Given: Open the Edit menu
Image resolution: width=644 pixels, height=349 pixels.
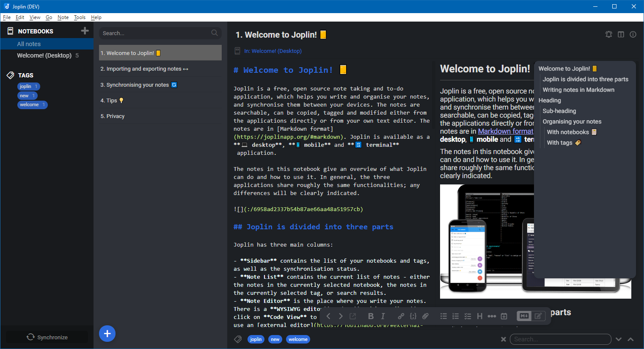Looking at the screenshot, I should point(20,17).
